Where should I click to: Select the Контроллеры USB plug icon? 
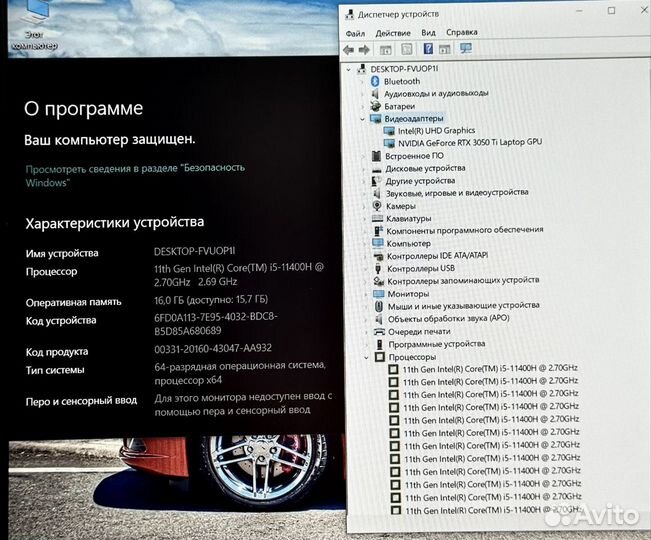[x=378, y=269]
